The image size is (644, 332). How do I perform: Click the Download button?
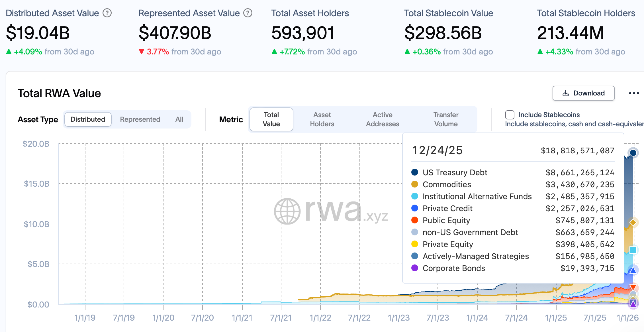583,93
